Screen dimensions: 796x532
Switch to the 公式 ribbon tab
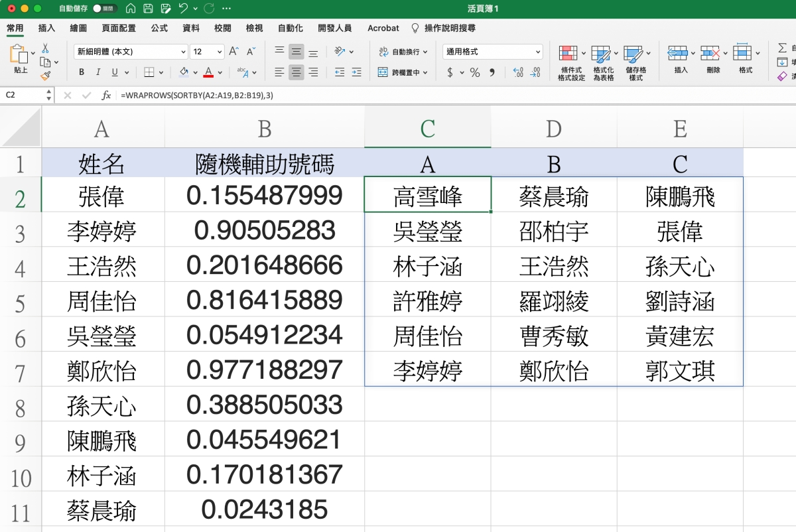(x=159, y=29)
